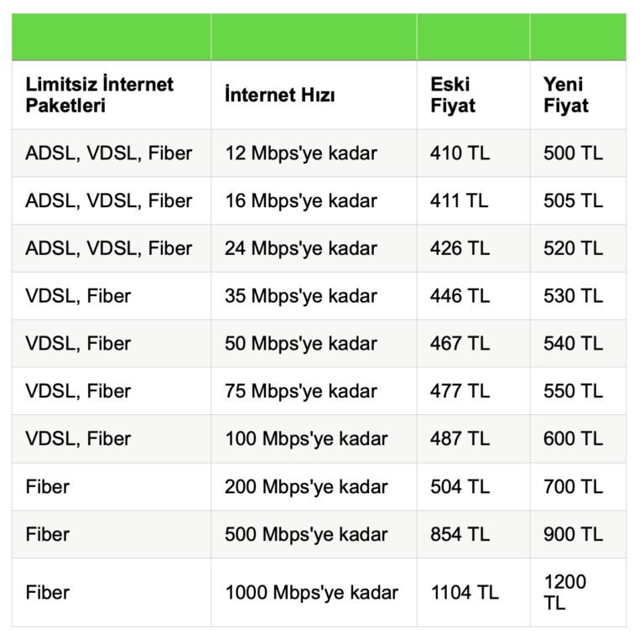Click the 854 TL old price cell
Screen dimensions: 644x644
[460, 535]
